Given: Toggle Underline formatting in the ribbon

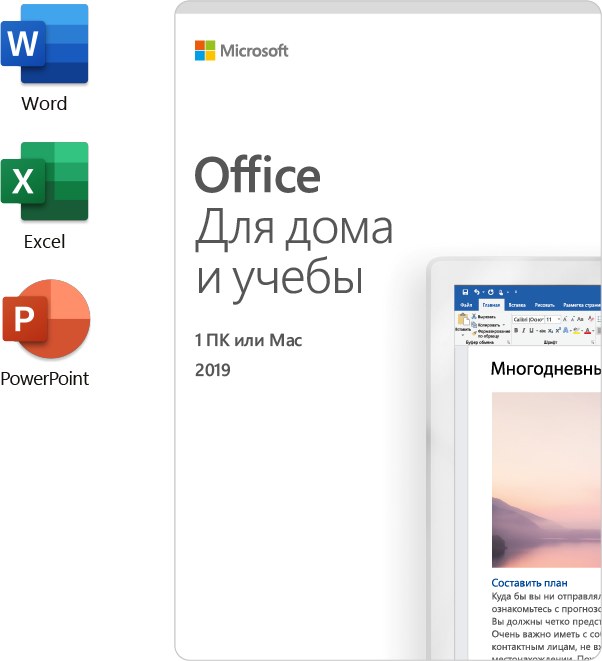Looking at the screenshot, I should [531, 330].
